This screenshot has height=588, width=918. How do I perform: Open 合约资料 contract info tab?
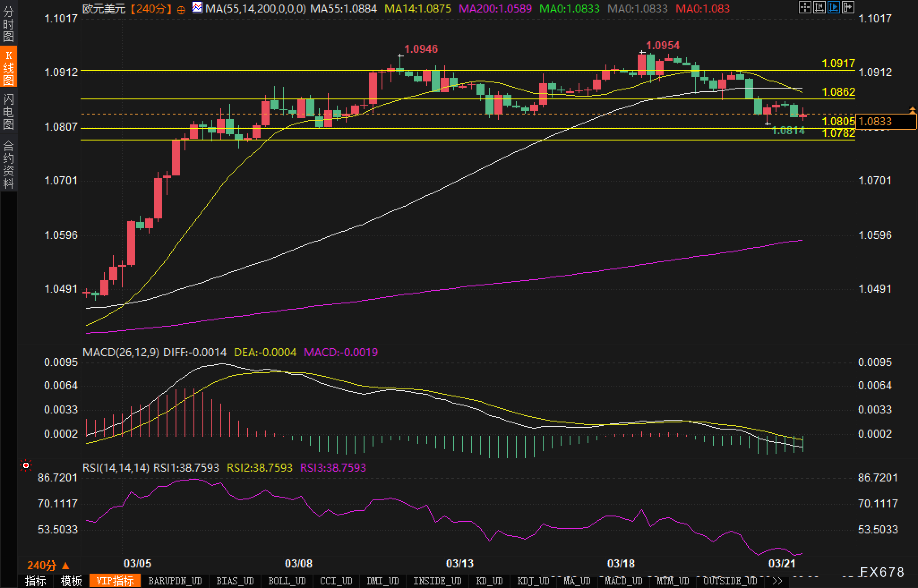(9, 164)
